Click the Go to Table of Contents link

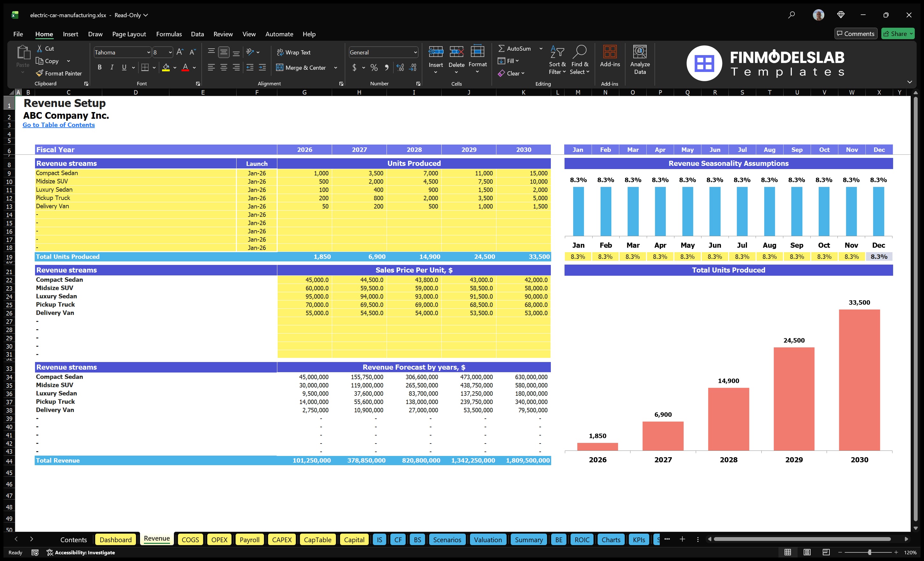59,125
